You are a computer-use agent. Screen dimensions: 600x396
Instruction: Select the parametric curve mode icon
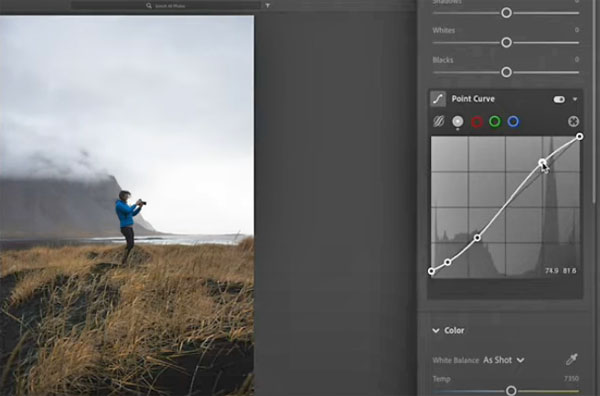[x=439, y=121]
